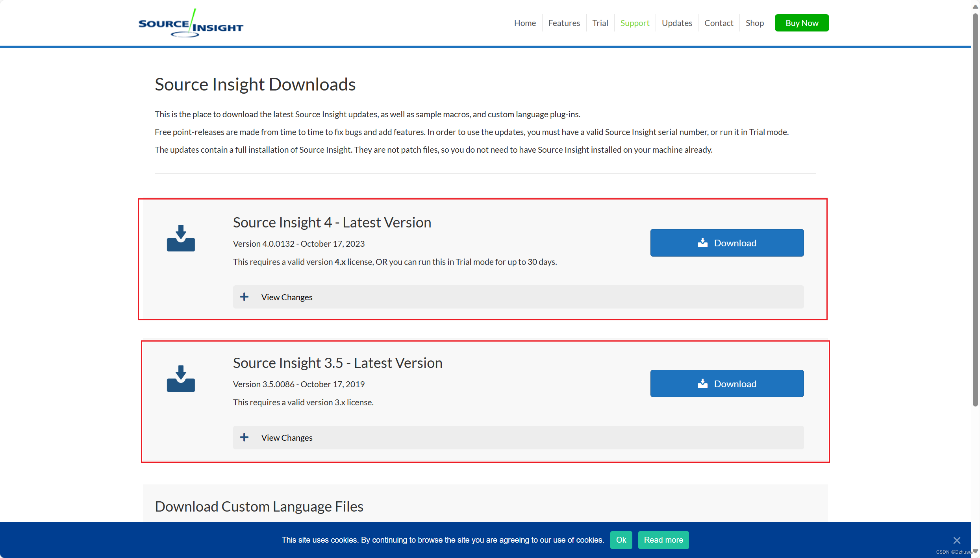Viewport: 980px width, 558px height.
Task: Click the intro sentence about latest Source Insight updates
Action: pyautogui.click(x=367, y=114)
